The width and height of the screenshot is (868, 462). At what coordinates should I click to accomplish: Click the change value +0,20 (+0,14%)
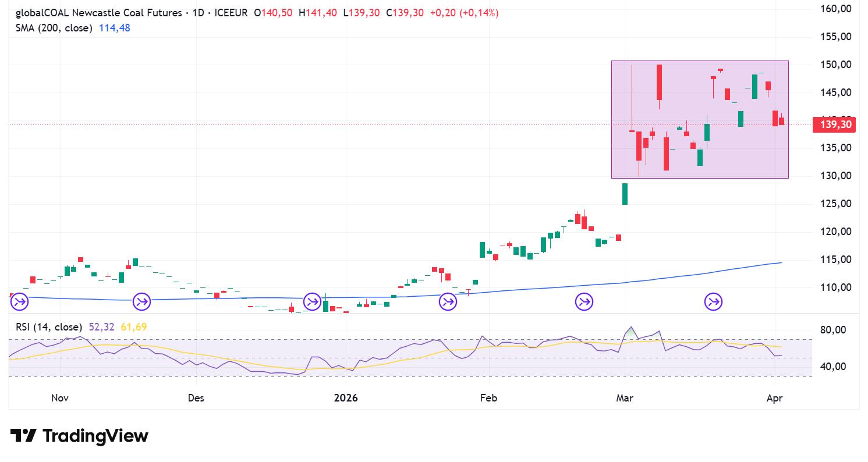(x=464, y=13)
